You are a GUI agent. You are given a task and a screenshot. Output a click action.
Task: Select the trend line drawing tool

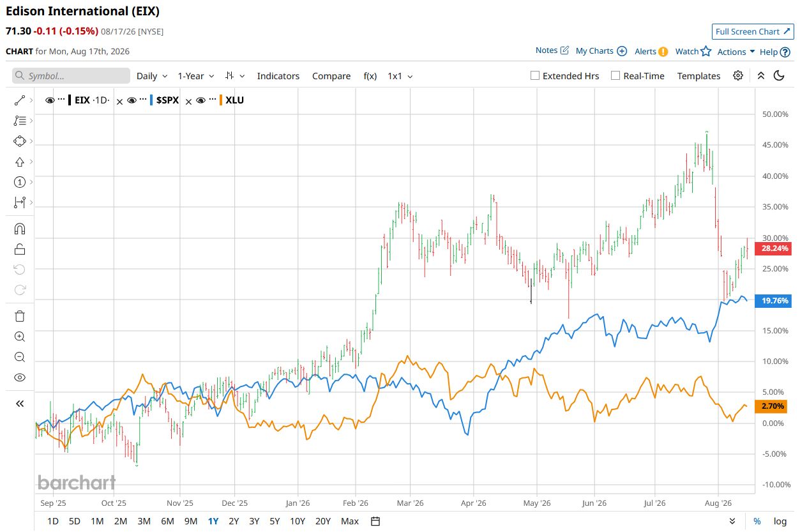tap(19, 100)
